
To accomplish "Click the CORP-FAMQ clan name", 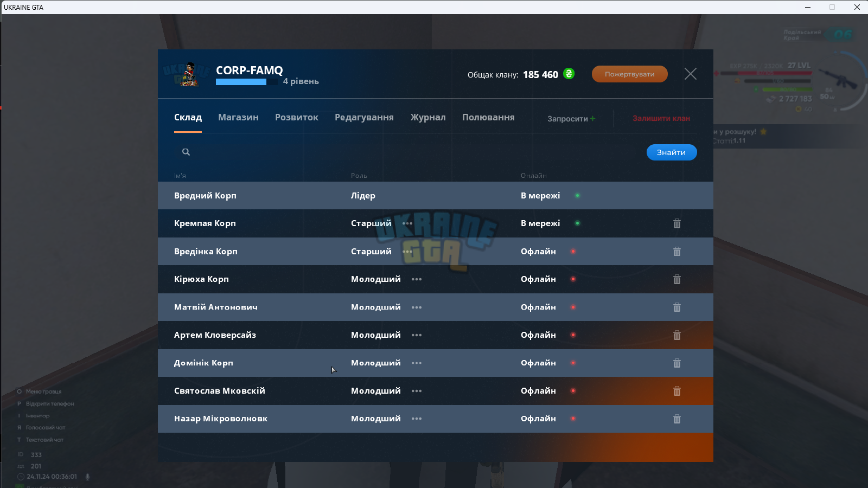I will pos(250,70).
